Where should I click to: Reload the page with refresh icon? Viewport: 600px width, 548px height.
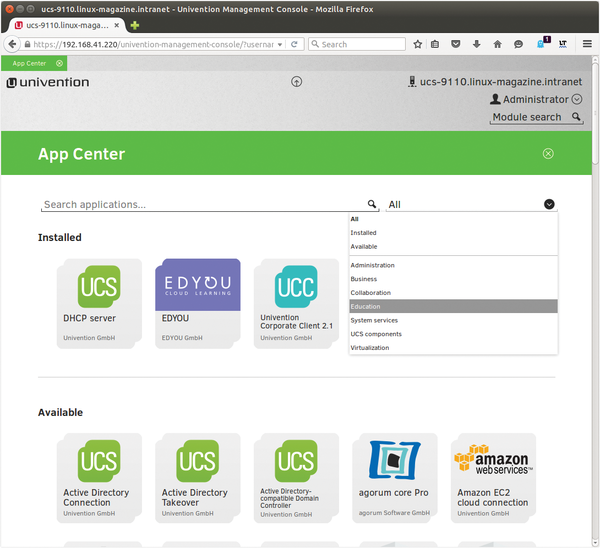pos(294,44)
